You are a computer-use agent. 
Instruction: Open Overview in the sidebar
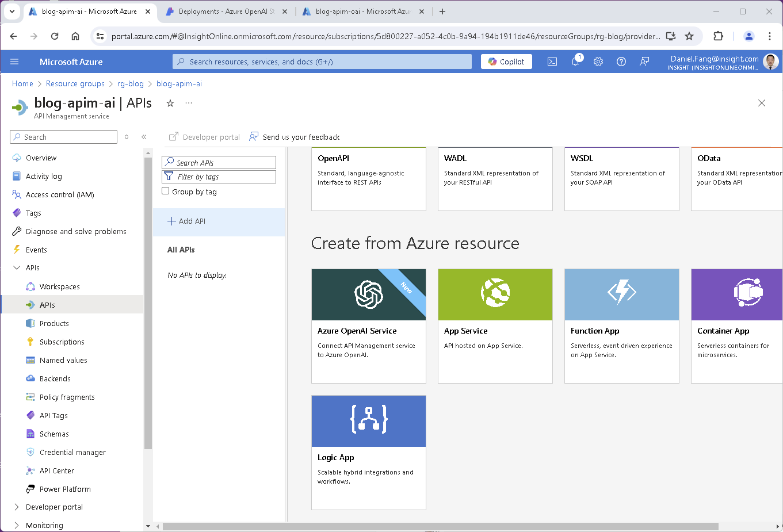[41, 158]
